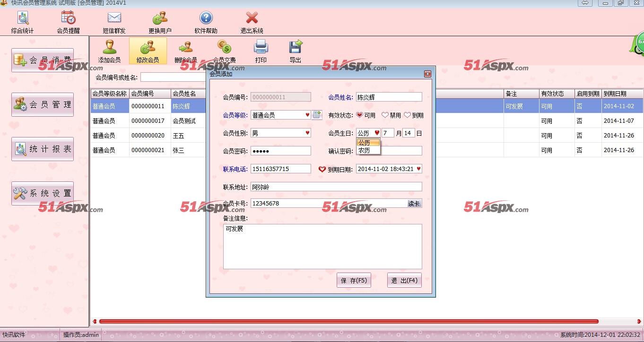Open 统计报表 sidebar section
The width and height of the screenshot is (644, 342).
(43, 149)
